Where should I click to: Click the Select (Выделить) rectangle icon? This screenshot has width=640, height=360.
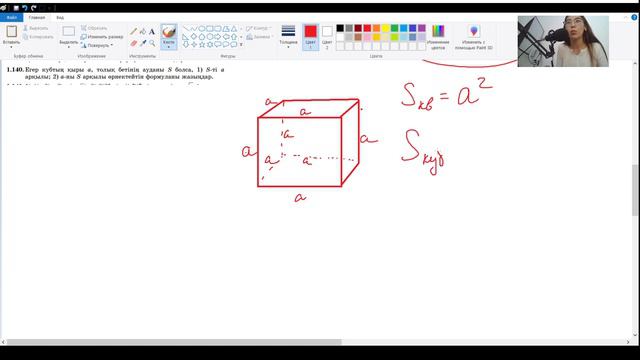pyautogui.click(x=69, y=31)
